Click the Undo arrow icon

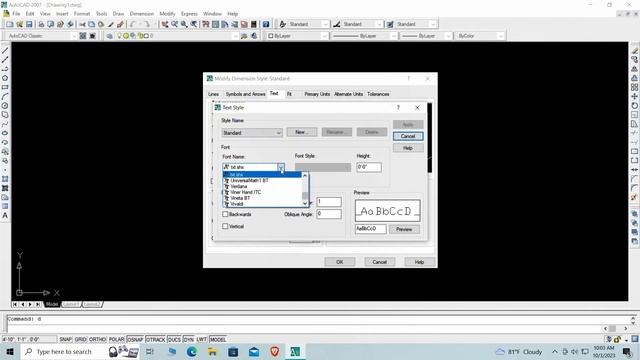[133, 24]
